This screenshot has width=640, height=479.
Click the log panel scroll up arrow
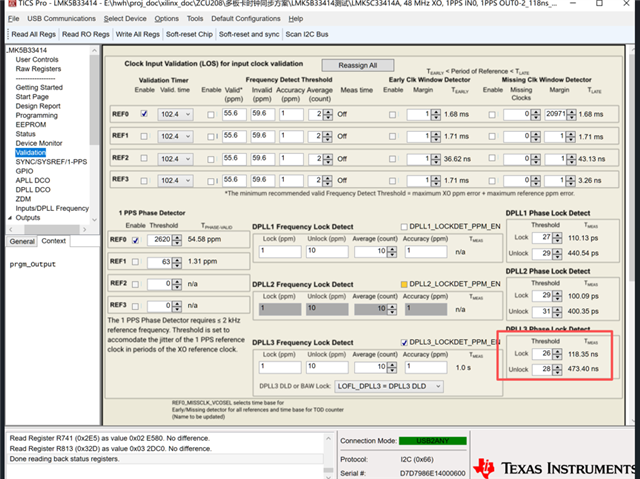coord(328,439)
